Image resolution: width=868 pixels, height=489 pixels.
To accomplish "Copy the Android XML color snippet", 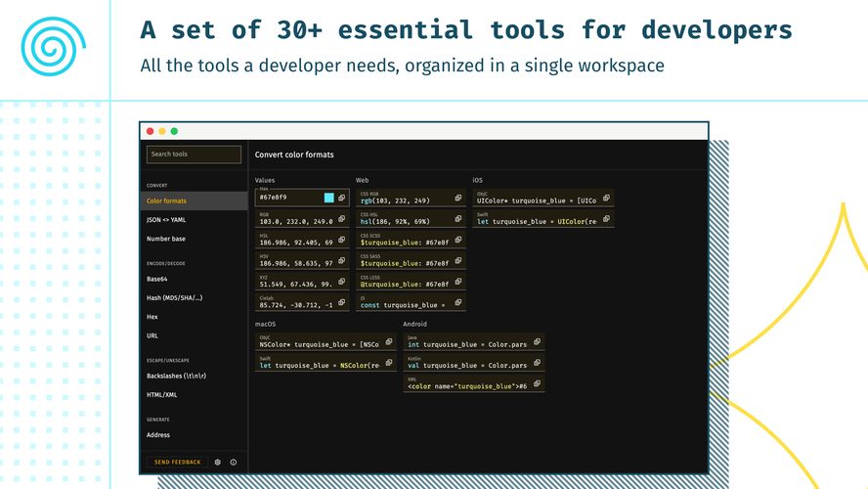I will click(x=537, y=384).
